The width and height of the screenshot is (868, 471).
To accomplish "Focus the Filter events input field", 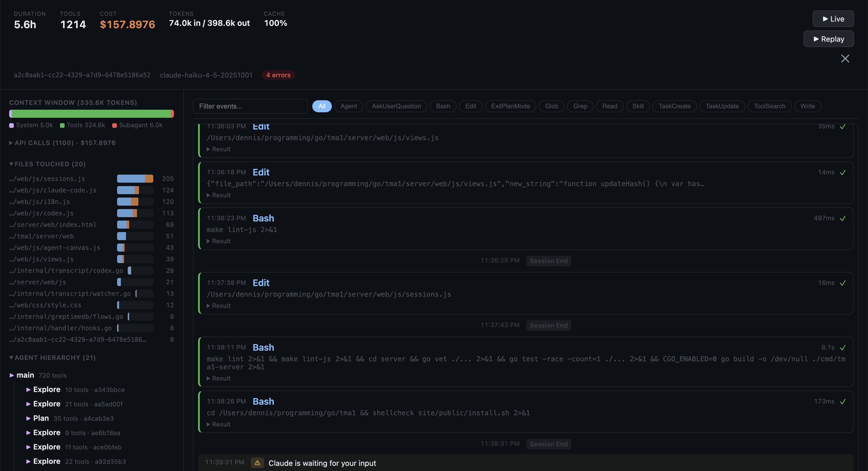I will tap(250, 106).
